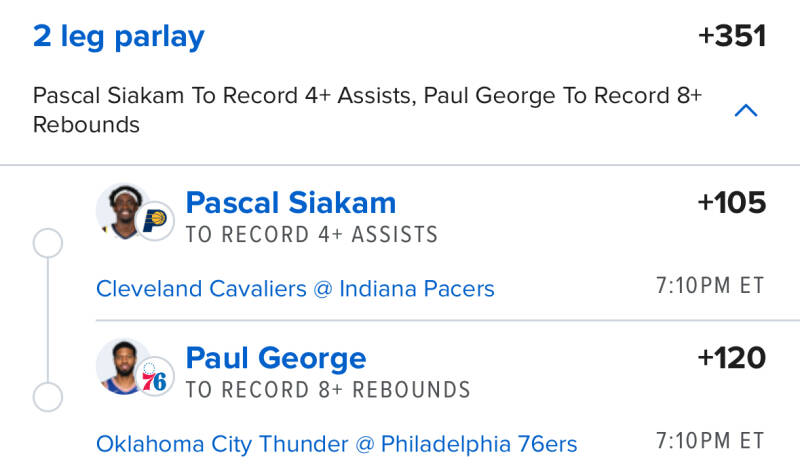Click the Indiana Pacers team logo
This screenshot has height=472, width=800.
155,221
